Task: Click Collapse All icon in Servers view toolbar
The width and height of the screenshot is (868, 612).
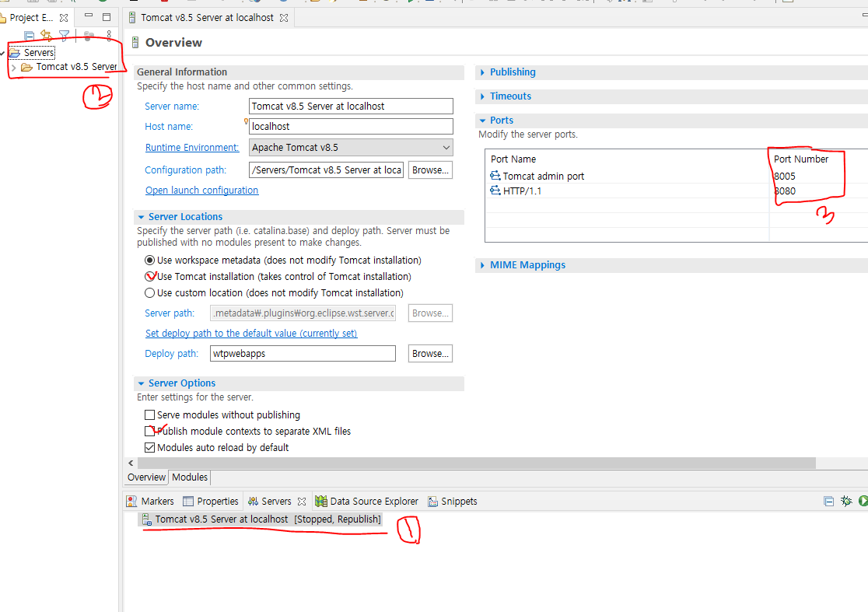Action: [828, 502]
